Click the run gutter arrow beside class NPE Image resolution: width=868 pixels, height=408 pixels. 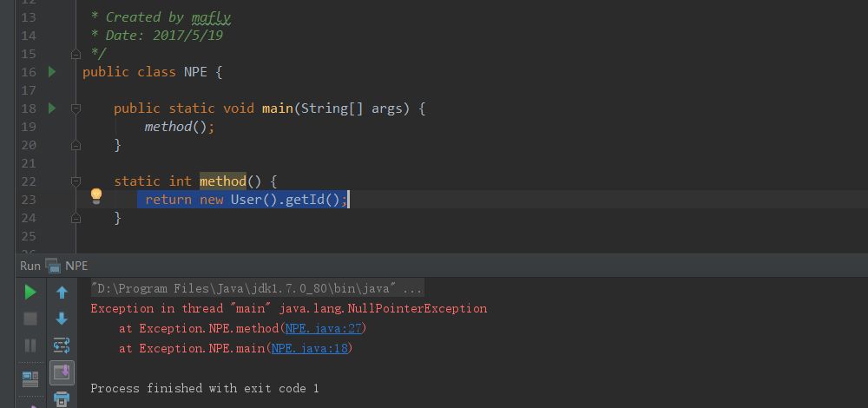(52, 72)
